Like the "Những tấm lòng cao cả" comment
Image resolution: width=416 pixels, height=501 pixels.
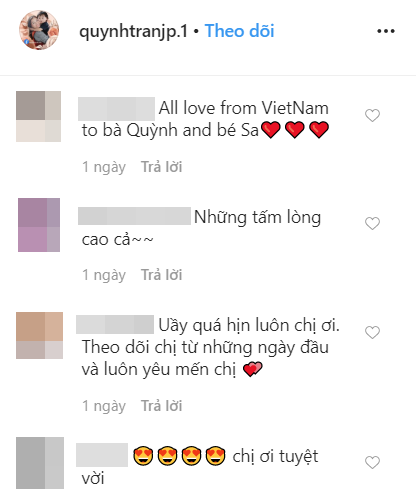click(x=372, y=223)
